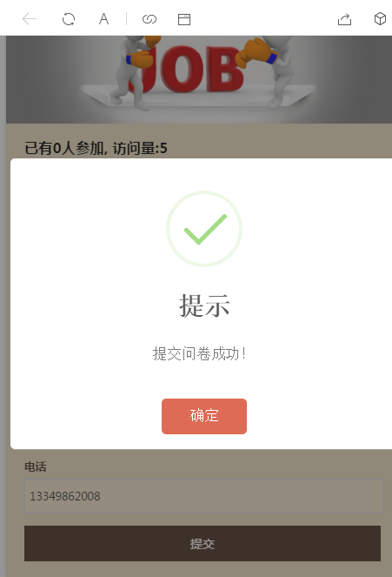
Task: Click the left boxer figure in banner
Action: [135, 72]
